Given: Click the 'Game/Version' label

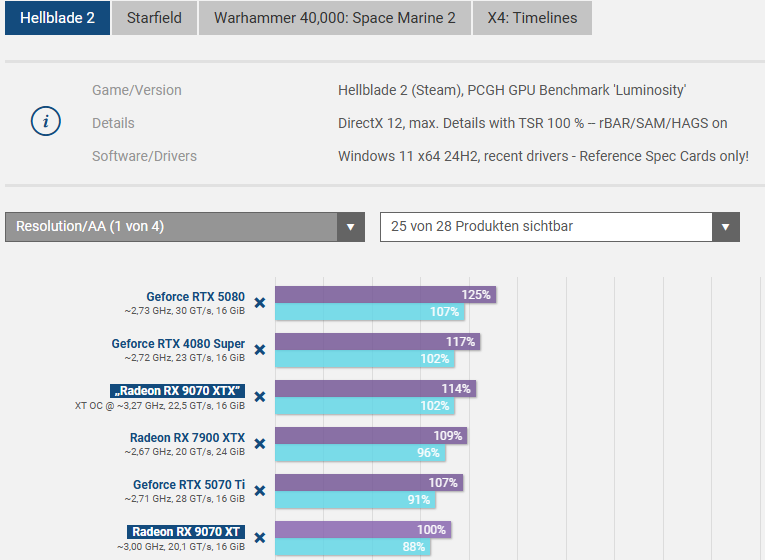Looking at the screenshot, I should [x=137, y=90].
